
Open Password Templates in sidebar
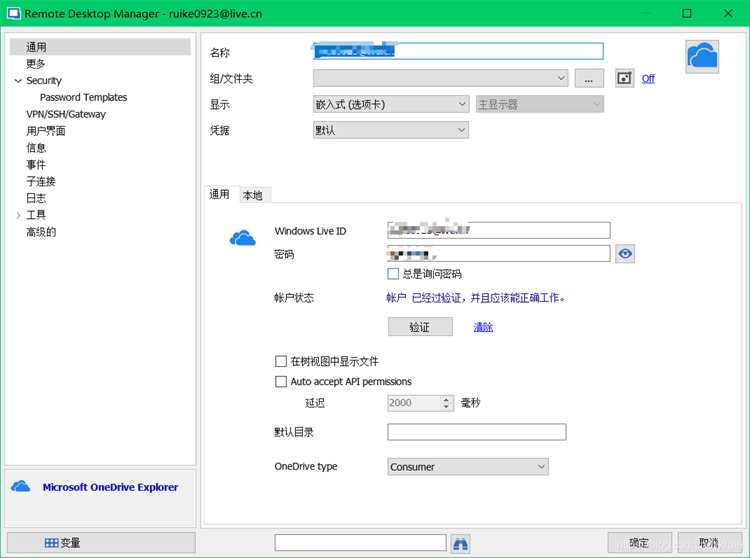83,98
